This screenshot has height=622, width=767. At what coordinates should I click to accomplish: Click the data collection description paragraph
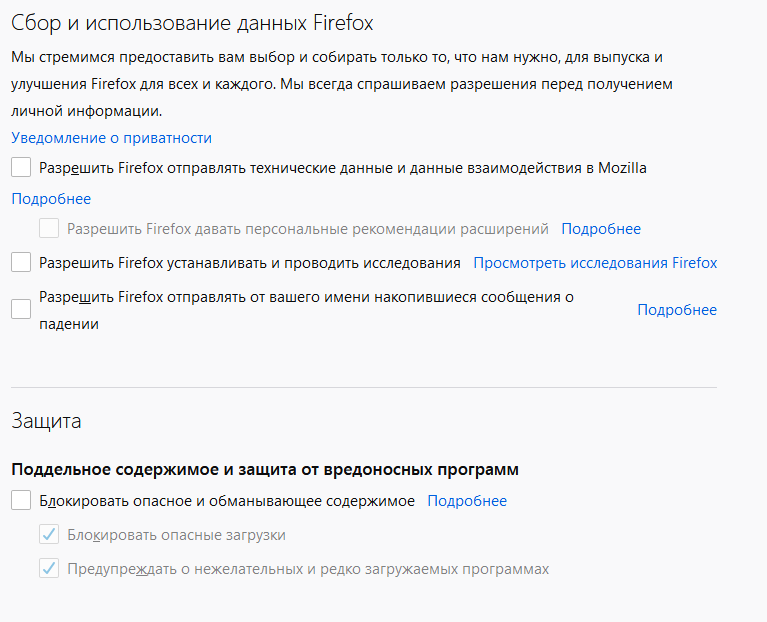342,84
